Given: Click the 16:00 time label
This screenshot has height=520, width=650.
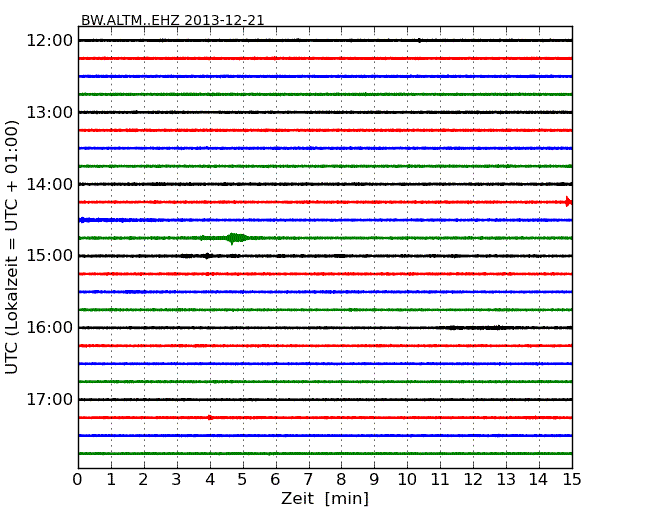Looking at the screenshot, I should pyautogui.click(x=50, y=328).
